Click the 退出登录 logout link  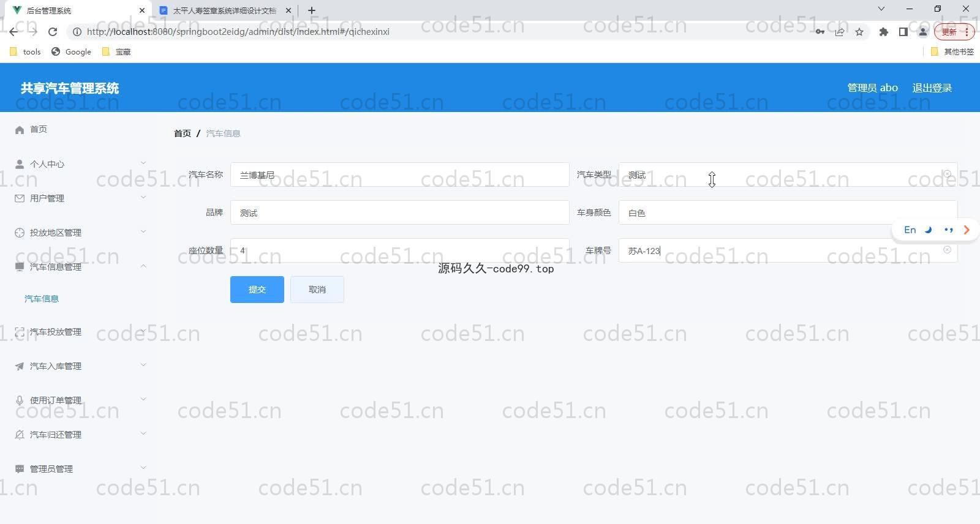(x=932, y=88)
